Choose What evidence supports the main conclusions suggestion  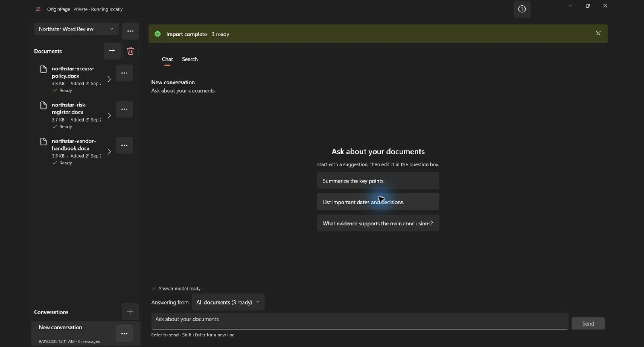coord(378,223)
